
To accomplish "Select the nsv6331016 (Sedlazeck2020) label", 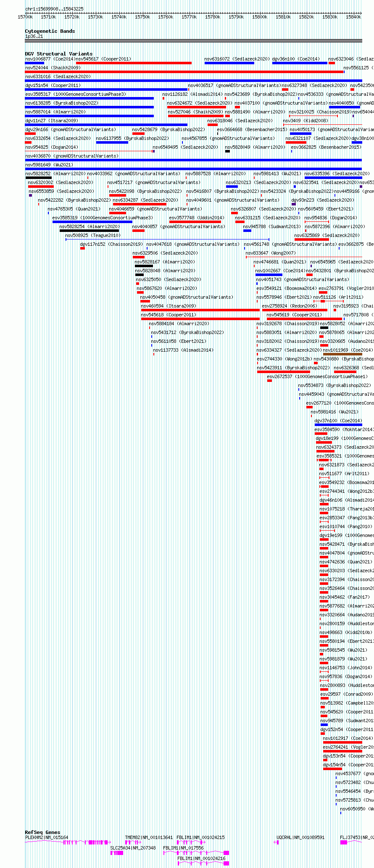I will 58,76.
